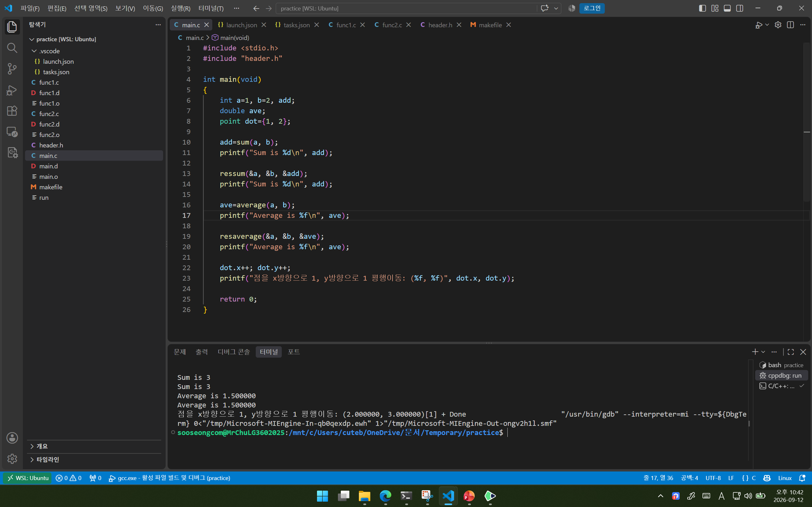Open Copilot chat dropdown chevron

pos(556,8)
